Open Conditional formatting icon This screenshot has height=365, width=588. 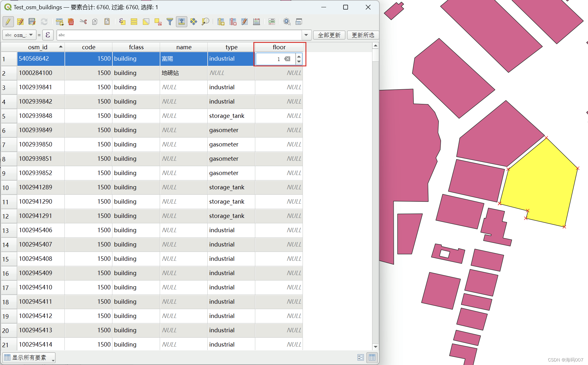click(x=272, y=22)
